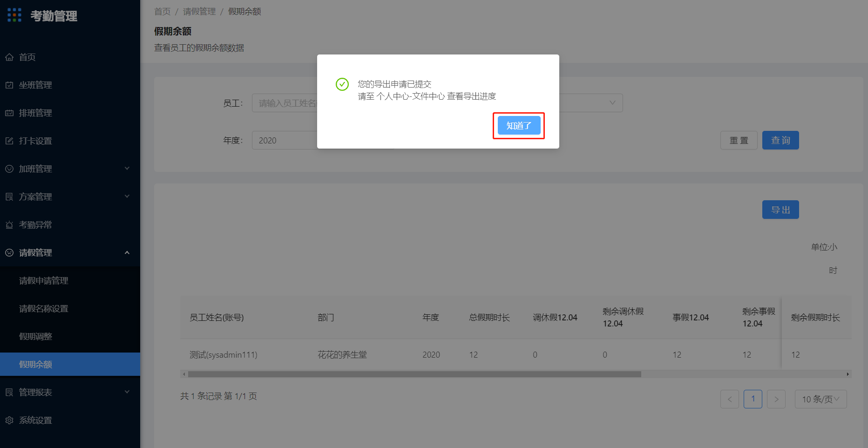
Task: Click the 查询 search button
Action: (x=780, y=140)
